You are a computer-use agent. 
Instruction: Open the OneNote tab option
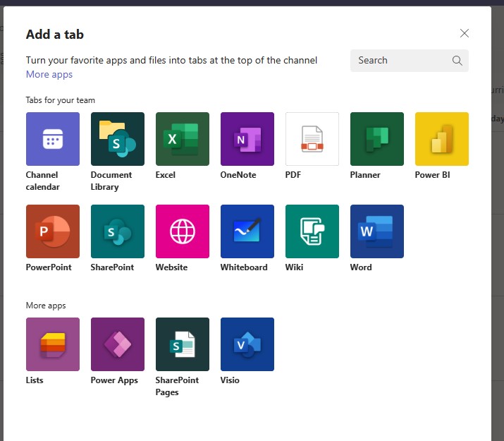(247, 139)
